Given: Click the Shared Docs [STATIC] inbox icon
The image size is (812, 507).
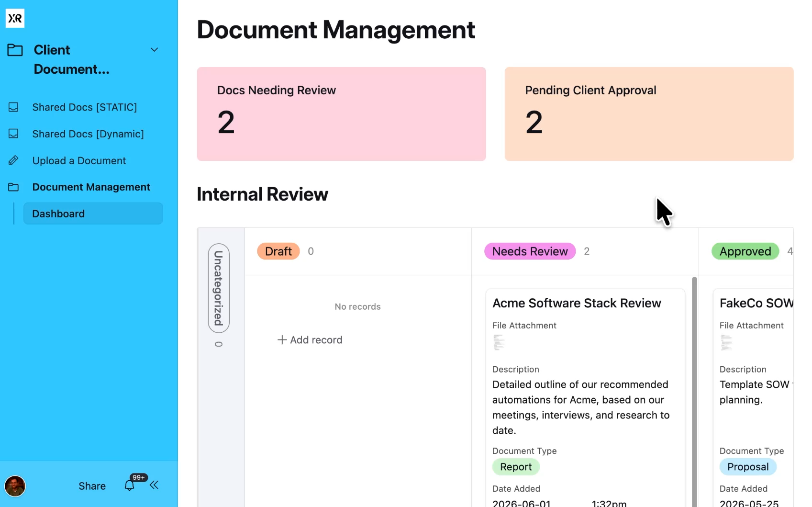Looking at the screenshot, I should coord(13,107).
